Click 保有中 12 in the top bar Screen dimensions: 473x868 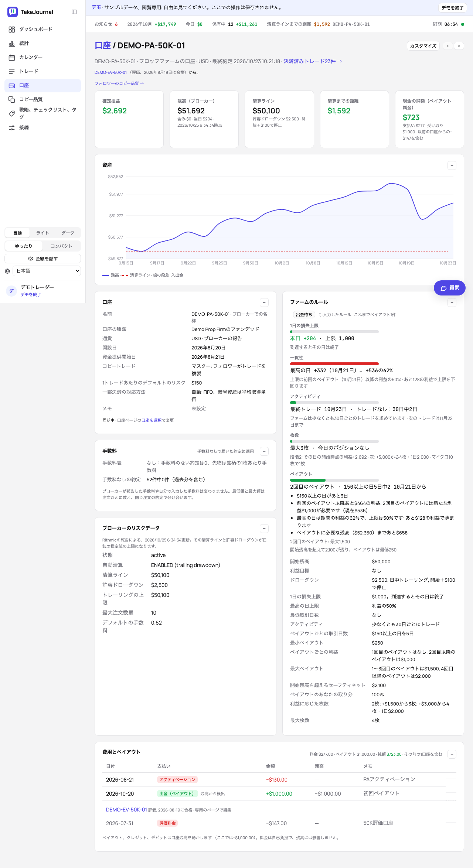point(235,24)
